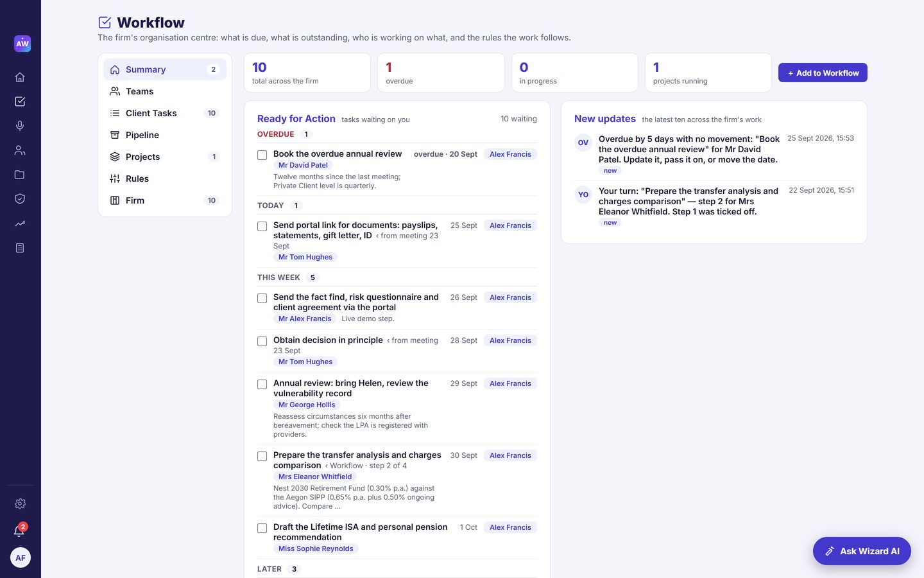Open the notifications bell icon
The image size is (924, 578).
(x=20, y=530)
